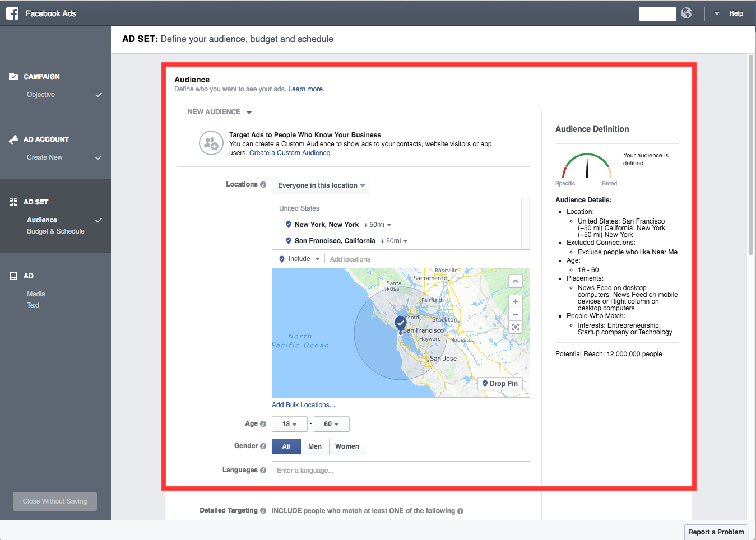Open maximum age 60 dropdown
The image size is (756, 540).
point(332,424)
